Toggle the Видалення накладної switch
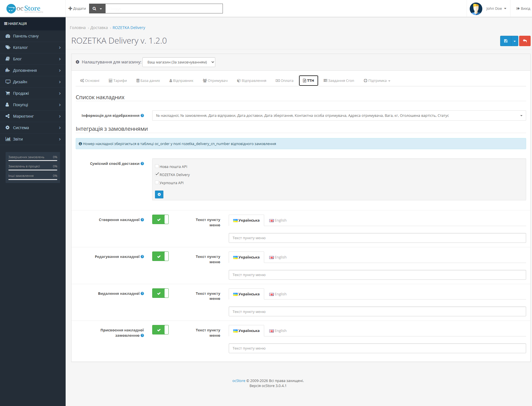Viewport: 532px width, 406px height. 160,293
